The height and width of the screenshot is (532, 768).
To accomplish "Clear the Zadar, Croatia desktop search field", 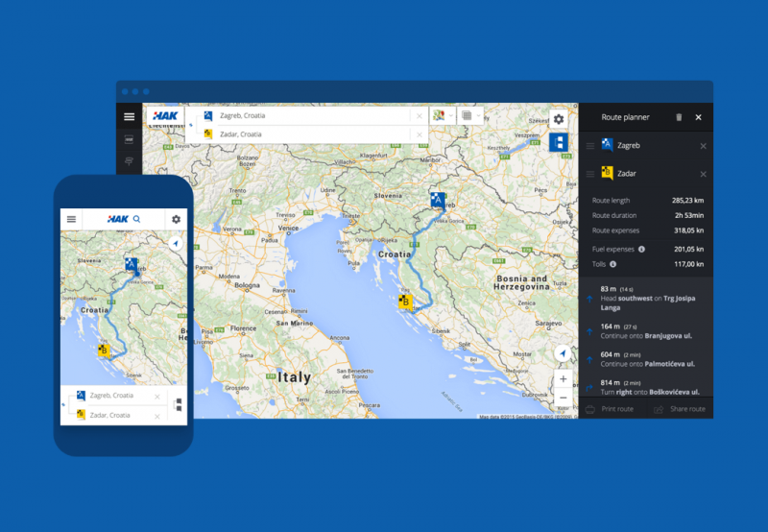I will pyautogui.click(x=419, y=134).
